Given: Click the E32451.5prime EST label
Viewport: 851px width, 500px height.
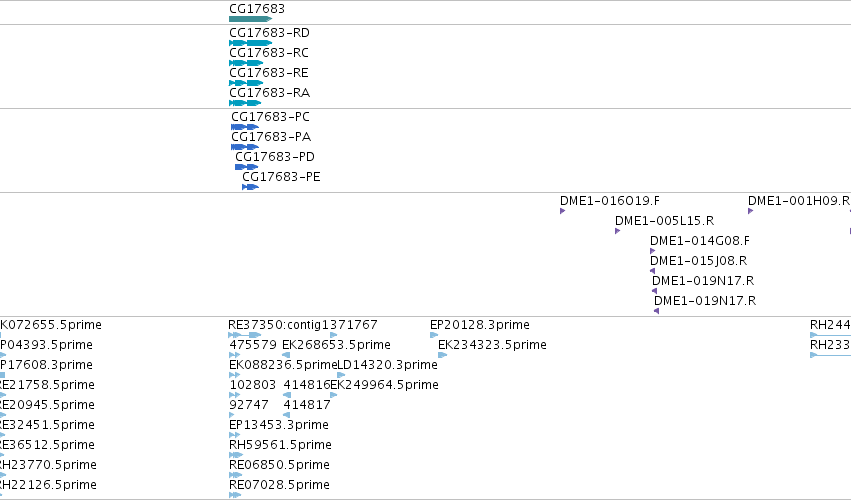Looking at the screenshot, I should tap(47, 425).
